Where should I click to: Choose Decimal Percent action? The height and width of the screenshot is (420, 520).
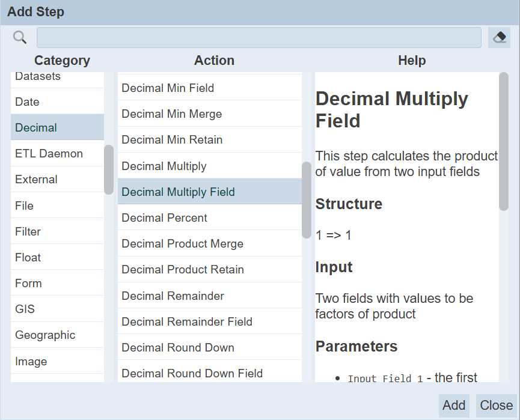[x=210, y=218]
